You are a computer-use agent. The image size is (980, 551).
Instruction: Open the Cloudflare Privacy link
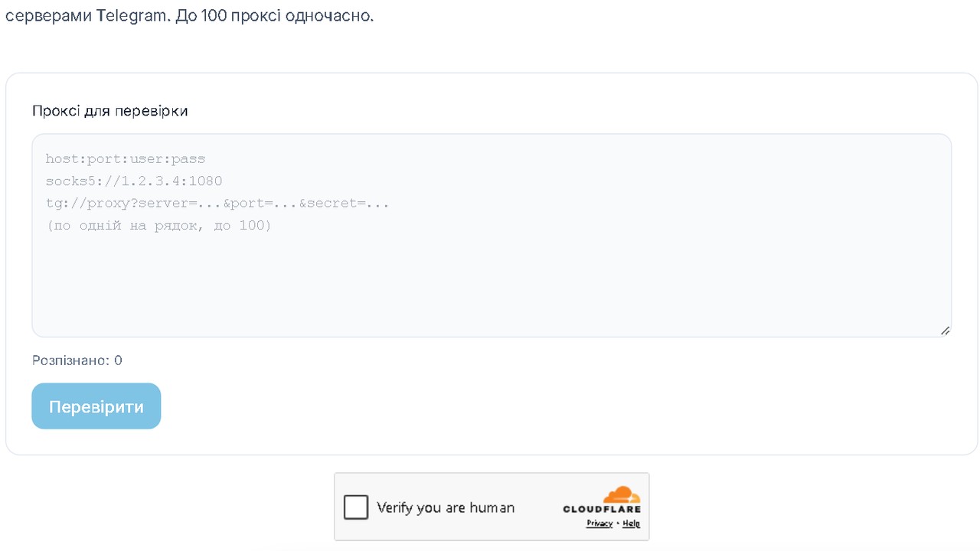(599, 523)
